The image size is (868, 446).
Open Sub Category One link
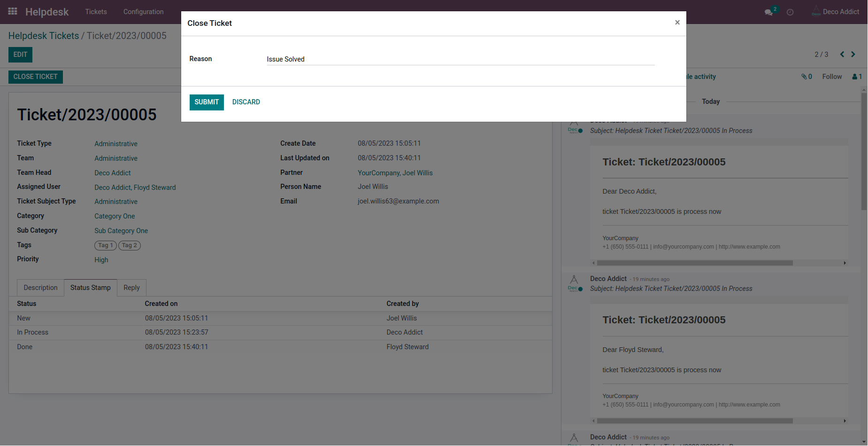(121, 231)
